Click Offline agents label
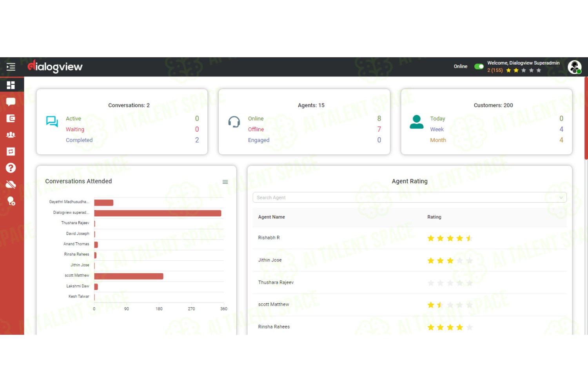Image resolution: width=588 pixels, height=392 pixels. [x=256, y=129]
